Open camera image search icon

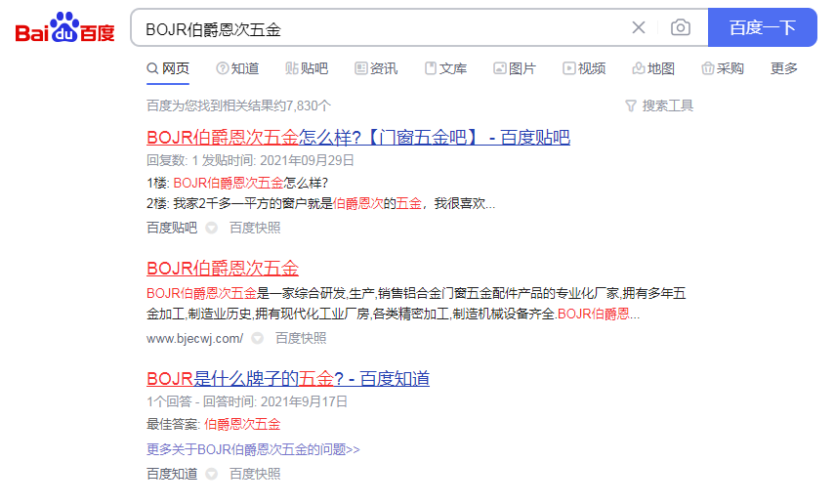click(x=681, y=27)
